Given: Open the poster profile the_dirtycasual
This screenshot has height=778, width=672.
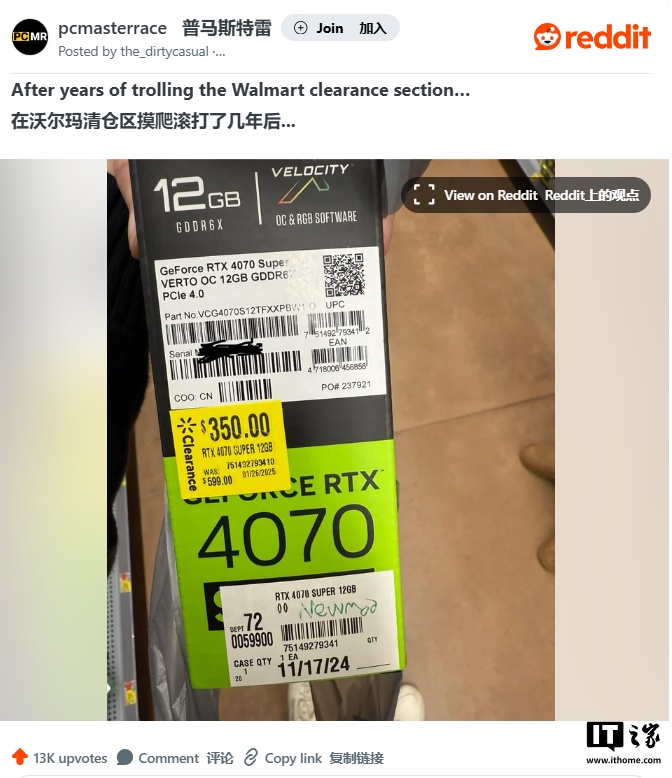Looking at the screenshot, I should [164, 52].
